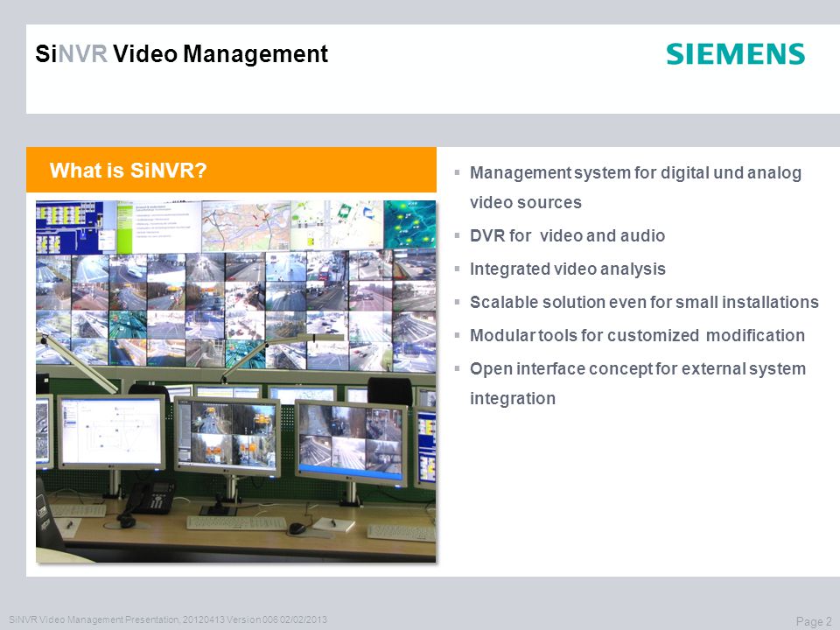Viewport: 840px width, 630px height.
Task: Click the SIEMENS logo
Action: [736, 54]
